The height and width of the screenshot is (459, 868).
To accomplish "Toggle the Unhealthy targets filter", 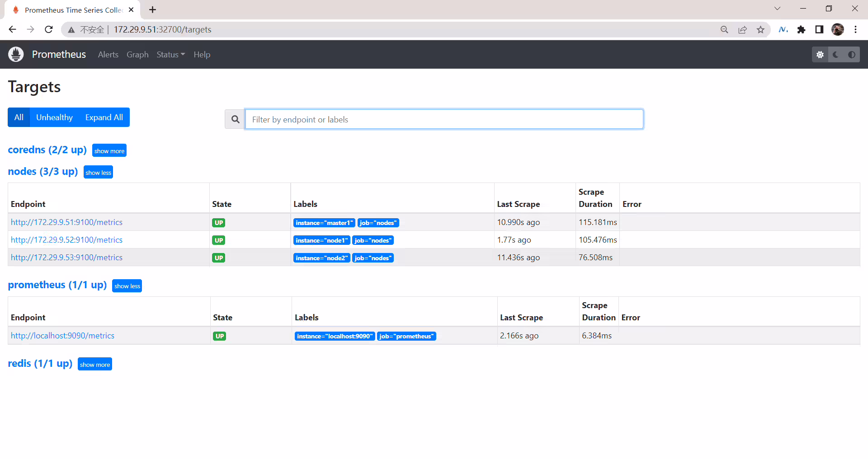I will coord(54,117).
